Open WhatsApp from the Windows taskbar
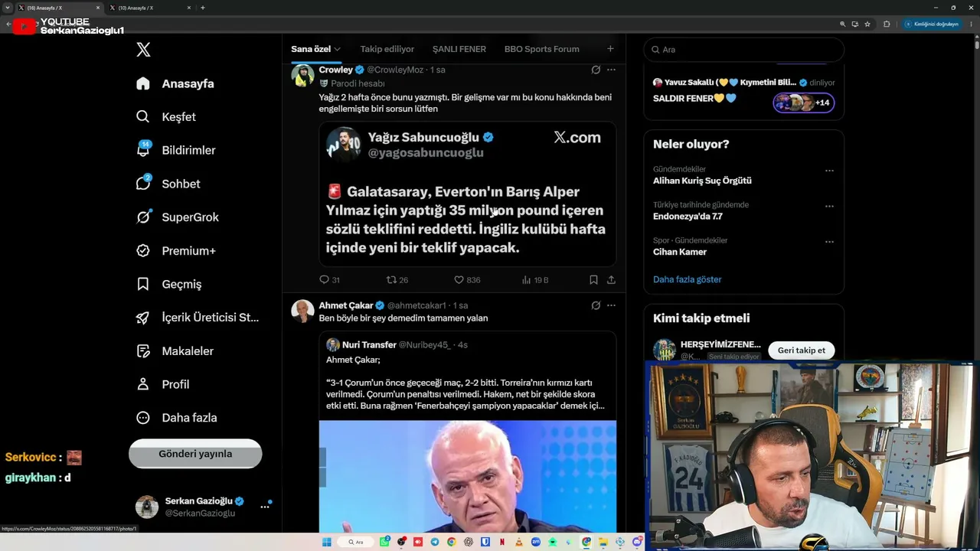Image resolution: width=980 pixels, height=551 pixels. coord(385,542)
